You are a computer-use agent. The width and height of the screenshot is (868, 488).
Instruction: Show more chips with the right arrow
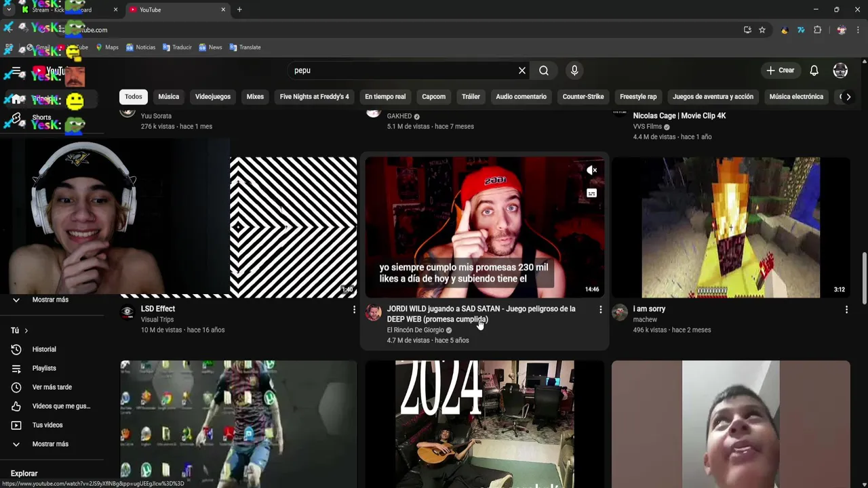[848, 96]
